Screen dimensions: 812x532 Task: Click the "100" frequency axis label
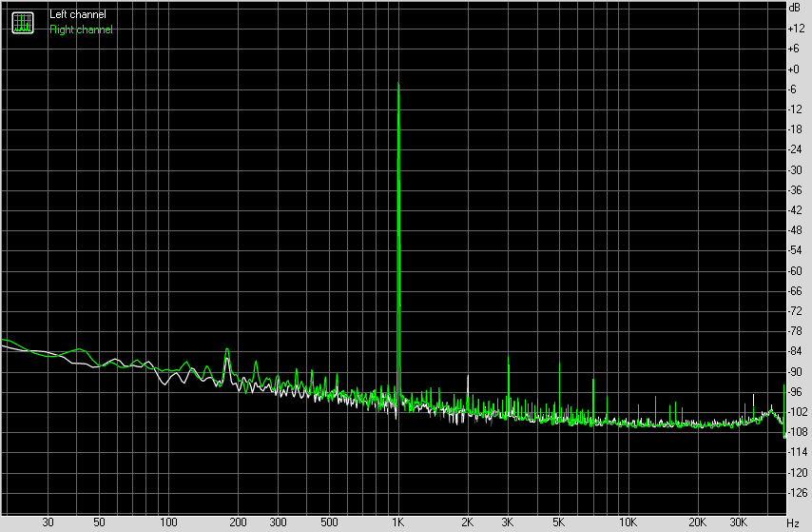[x=168, y=522]
